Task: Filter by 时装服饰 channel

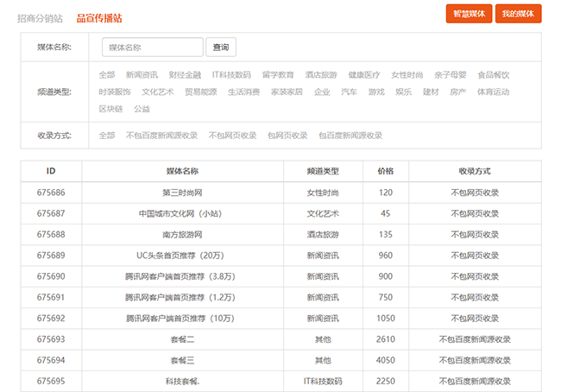Action: (115, 92)
